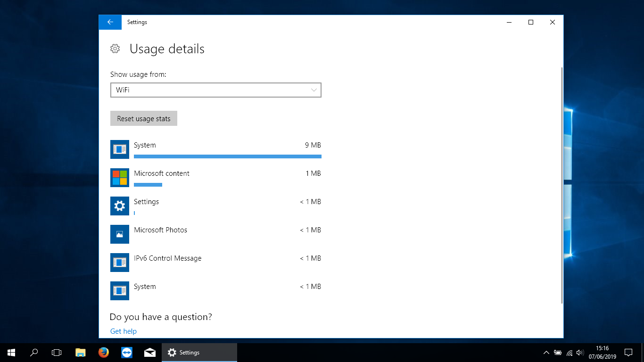644x362 pixels.
Task: Go back with the Settings back arrow
Action: 110,22
